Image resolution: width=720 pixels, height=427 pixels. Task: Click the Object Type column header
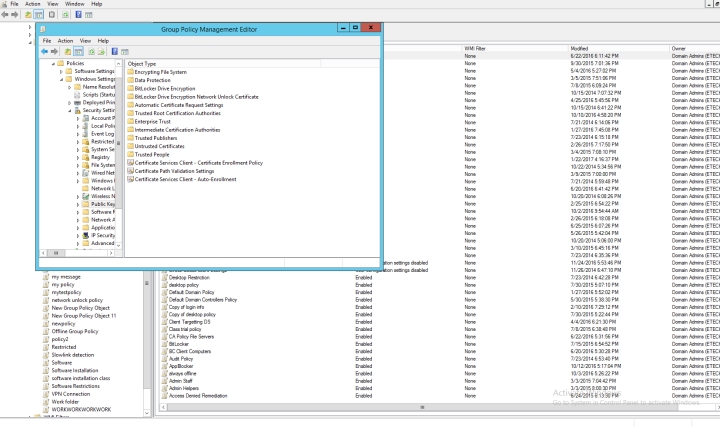(143, 63)
